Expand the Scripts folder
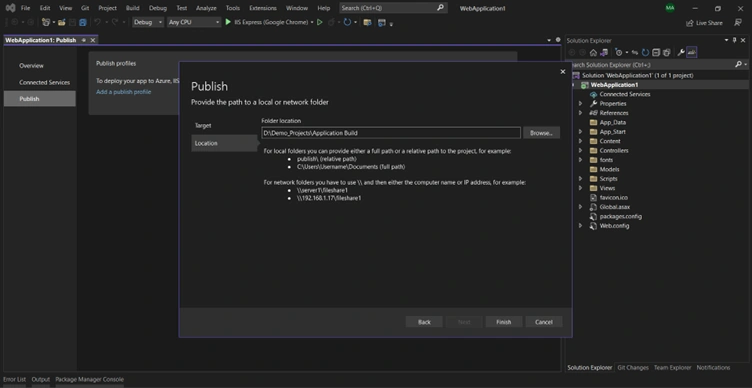The height and width of the screenshot is (388, 752). coord(580,179)
